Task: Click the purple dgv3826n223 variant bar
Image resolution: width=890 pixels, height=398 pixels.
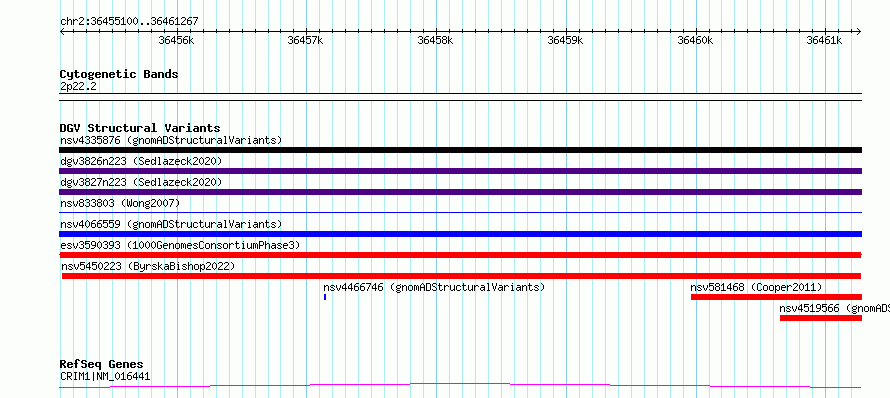Action: point(460,171)
